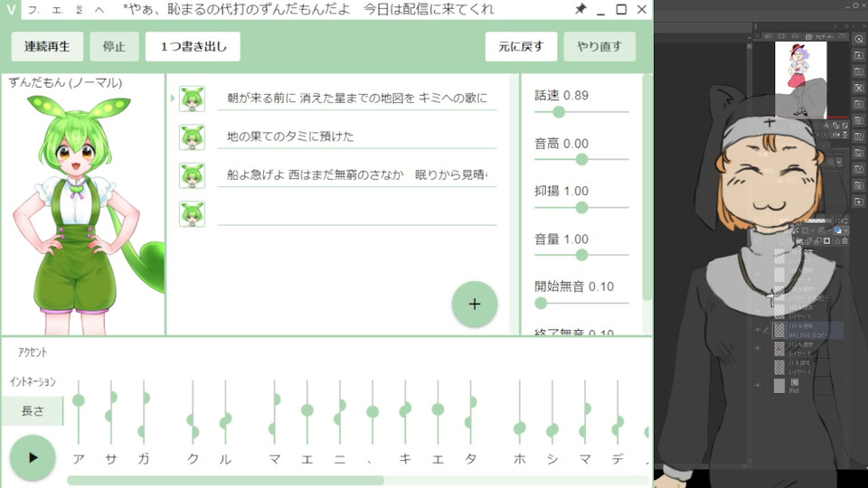Click the vertical scrollbar of the parameter panel
Viewport: 868px width, 488px height.
(x=646, y=188)
